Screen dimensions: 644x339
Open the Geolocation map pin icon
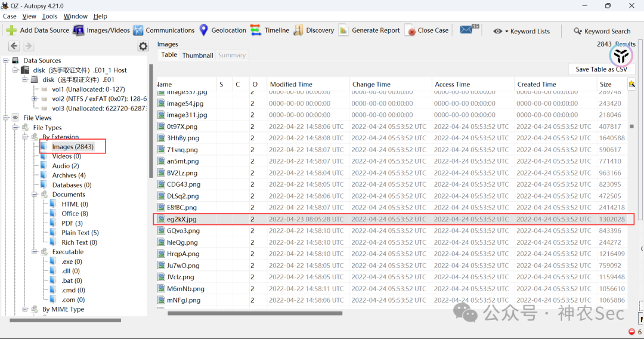[204, 30]
